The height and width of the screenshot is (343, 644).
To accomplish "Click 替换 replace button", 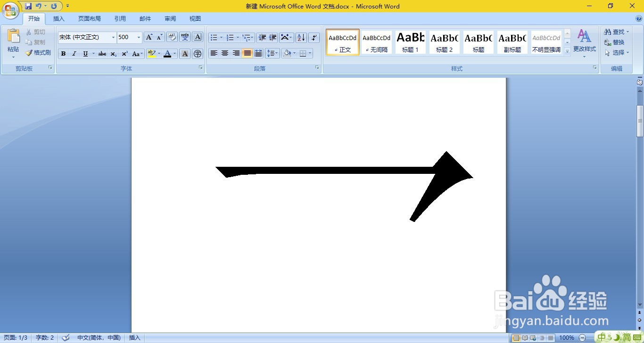I will 614,42.
